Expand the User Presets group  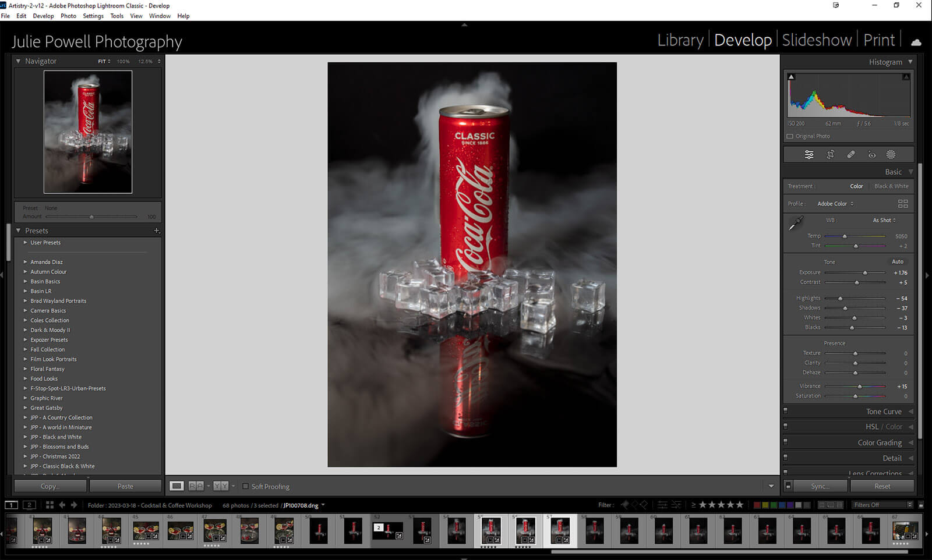pos(25,243)
